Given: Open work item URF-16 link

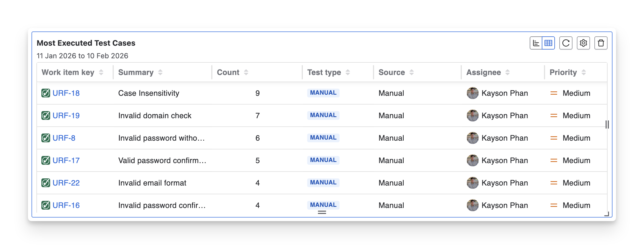Looking at the screenshot, I should [66, 205].
